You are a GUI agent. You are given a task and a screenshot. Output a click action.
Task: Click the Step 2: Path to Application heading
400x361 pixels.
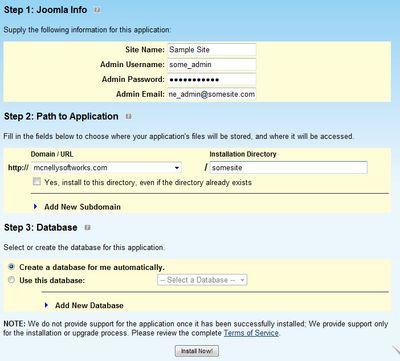coord(61,116)
